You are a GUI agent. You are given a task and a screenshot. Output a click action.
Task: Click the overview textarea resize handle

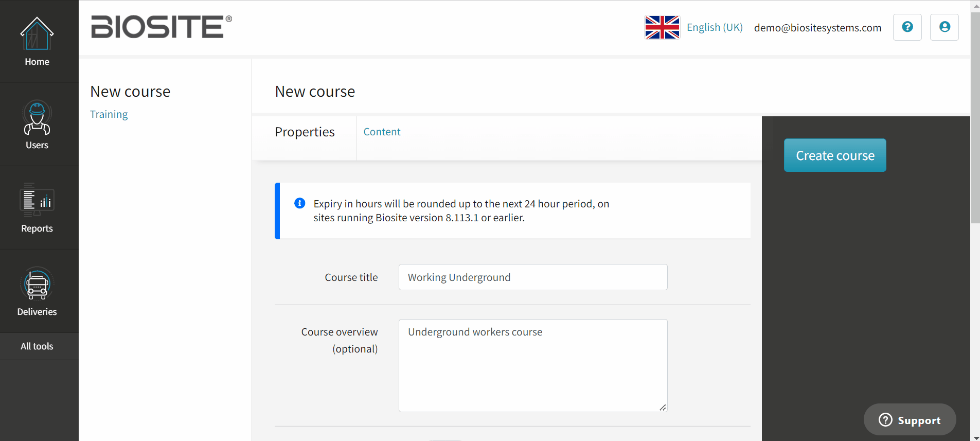pyautogui.click(x=663, y=407)
